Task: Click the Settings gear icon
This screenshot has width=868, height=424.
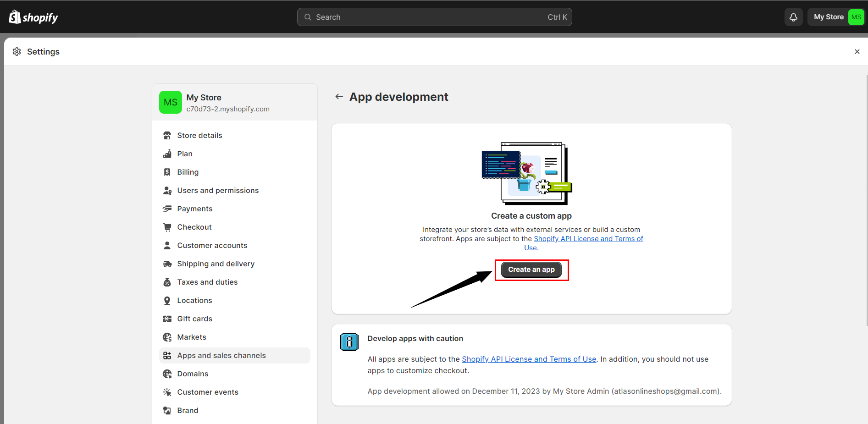Action: [x=17, y=52]
